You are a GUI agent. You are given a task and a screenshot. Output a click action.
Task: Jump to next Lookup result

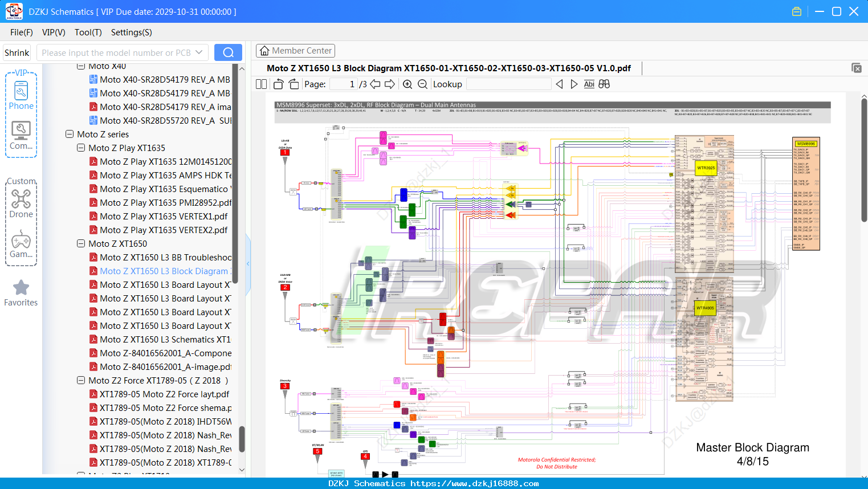[574, 84]
